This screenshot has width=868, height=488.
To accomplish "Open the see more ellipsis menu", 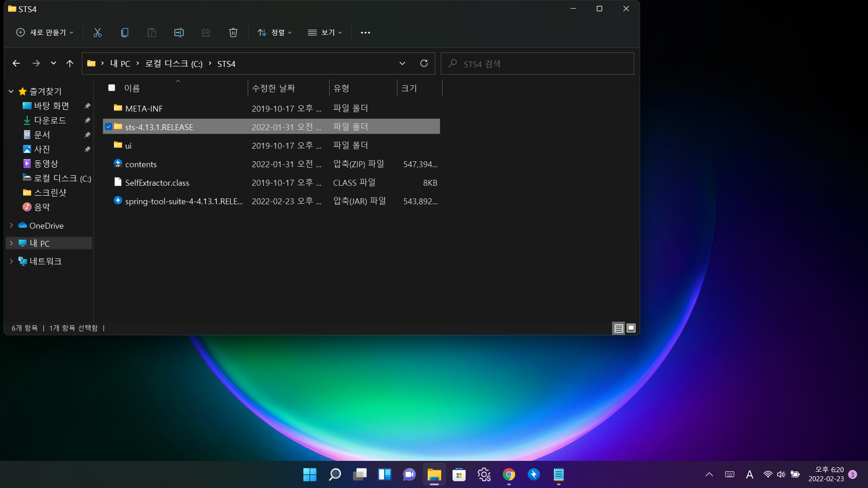I will pyautogui.click(x=365, y=33).
